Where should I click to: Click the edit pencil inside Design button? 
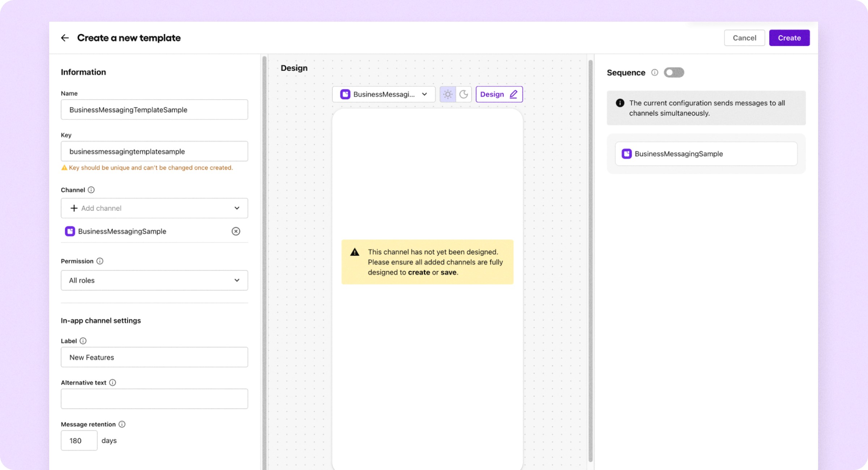point(513,94)
